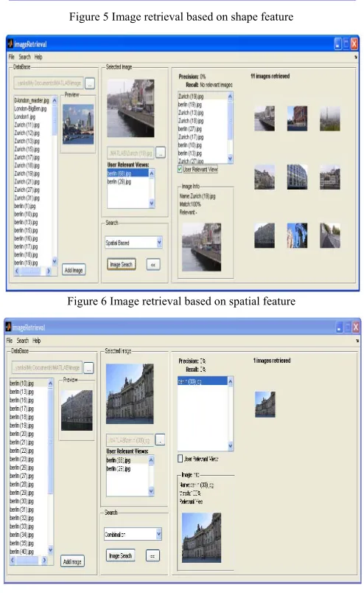Select berlin (40).jpg in lower database list
Image resolution: width=364 pixels, height=593 pixels.
click(x=22, y=552)
